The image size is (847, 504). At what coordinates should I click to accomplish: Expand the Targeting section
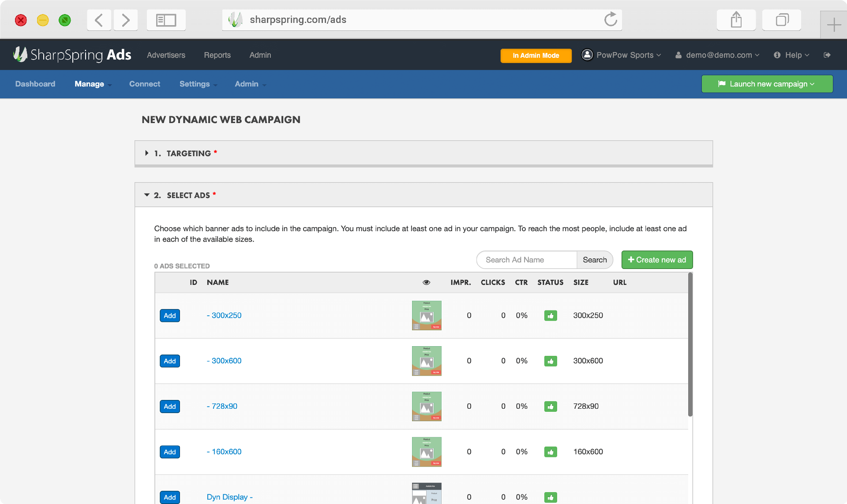[x=182, y=153]
